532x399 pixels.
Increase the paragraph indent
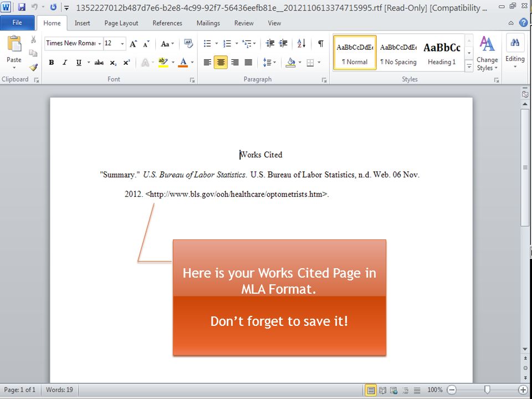pos(283,43)
